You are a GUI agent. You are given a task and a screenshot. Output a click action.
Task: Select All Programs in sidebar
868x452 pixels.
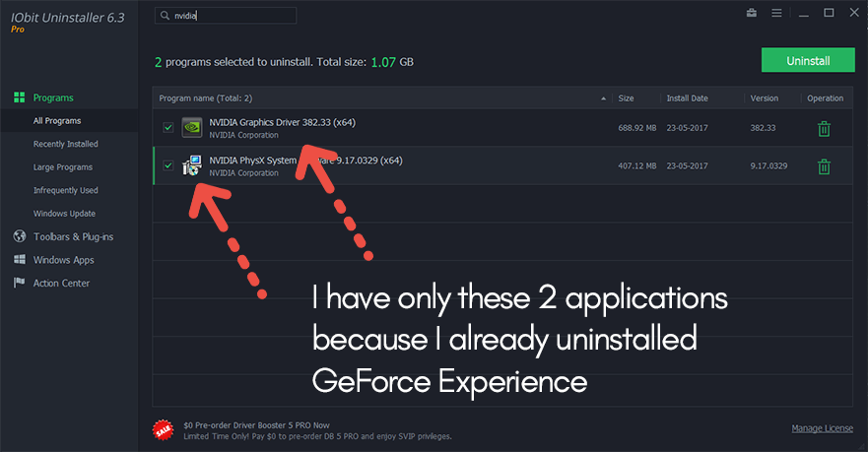57,120
